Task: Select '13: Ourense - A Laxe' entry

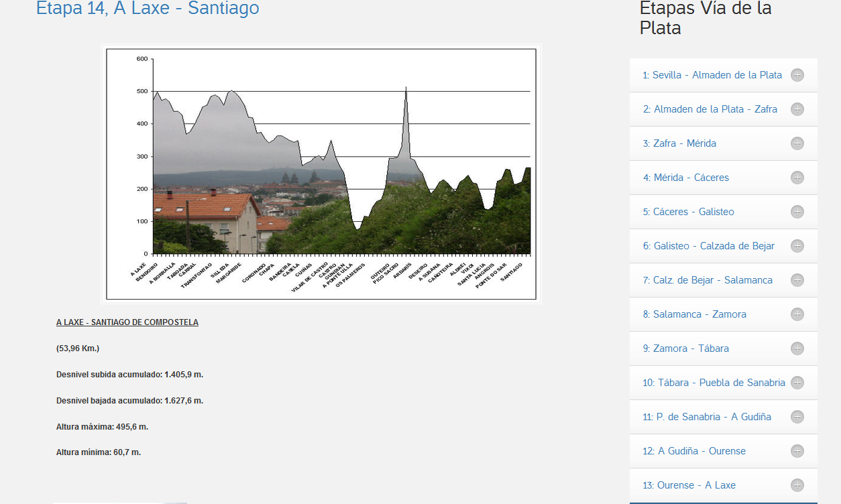Action: (x=689, y=485)
